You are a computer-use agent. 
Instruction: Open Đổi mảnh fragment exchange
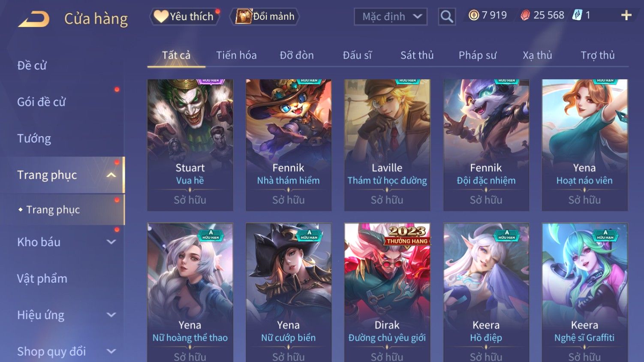(265, 16)
